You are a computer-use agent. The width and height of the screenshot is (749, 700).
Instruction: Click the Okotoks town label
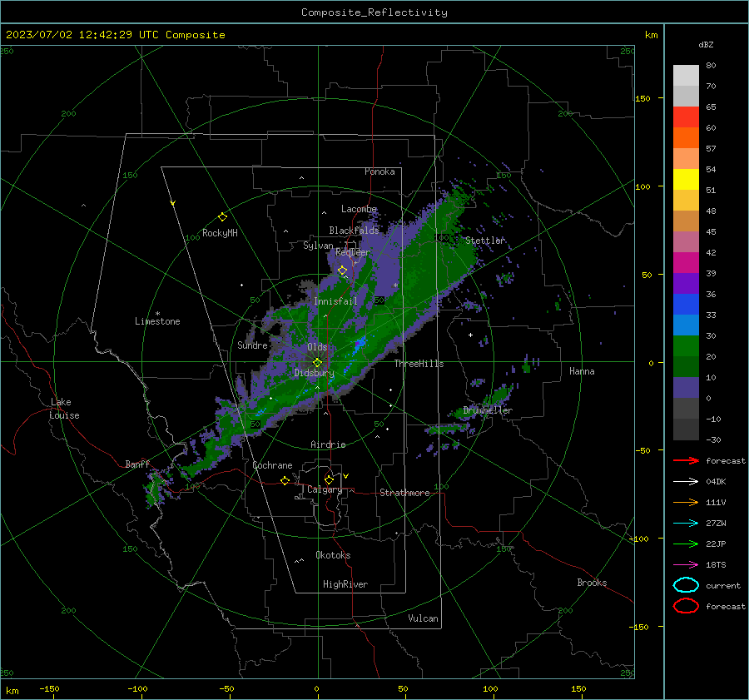click(x=333, y=555)
